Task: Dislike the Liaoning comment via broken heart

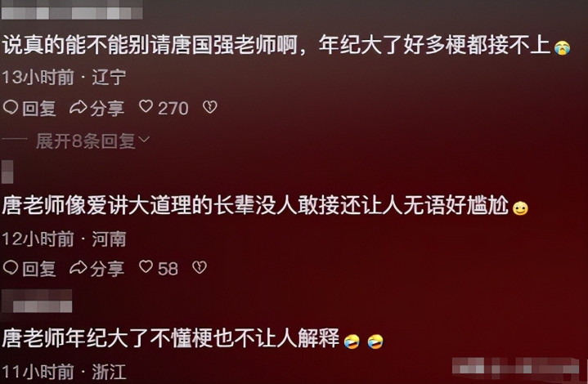Action: [x=209, y=107]
